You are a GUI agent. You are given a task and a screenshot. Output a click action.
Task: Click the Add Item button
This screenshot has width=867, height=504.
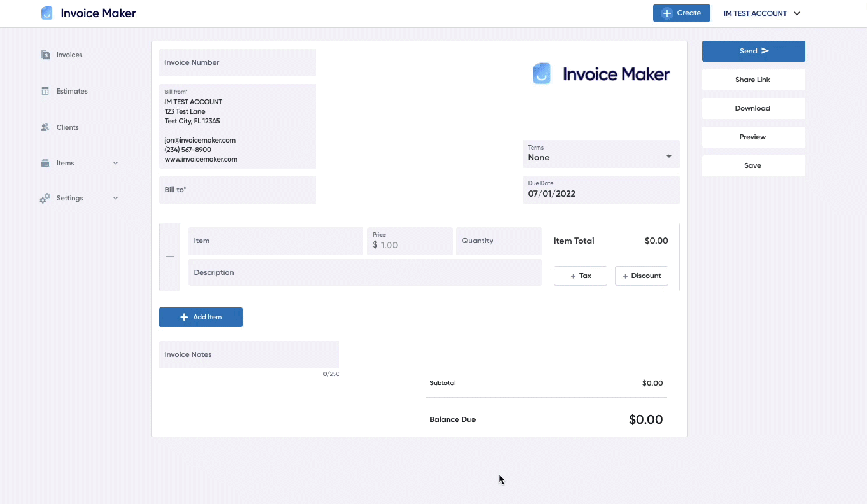(x=201, y=317)
